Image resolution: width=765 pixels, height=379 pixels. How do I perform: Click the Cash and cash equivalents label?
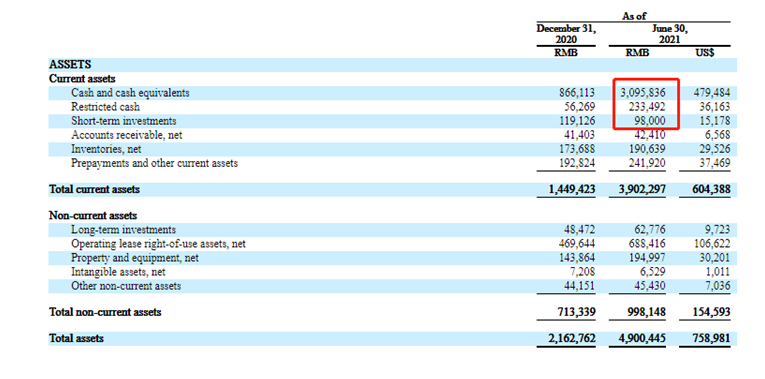pyautogui.click(x=130, y=93)
